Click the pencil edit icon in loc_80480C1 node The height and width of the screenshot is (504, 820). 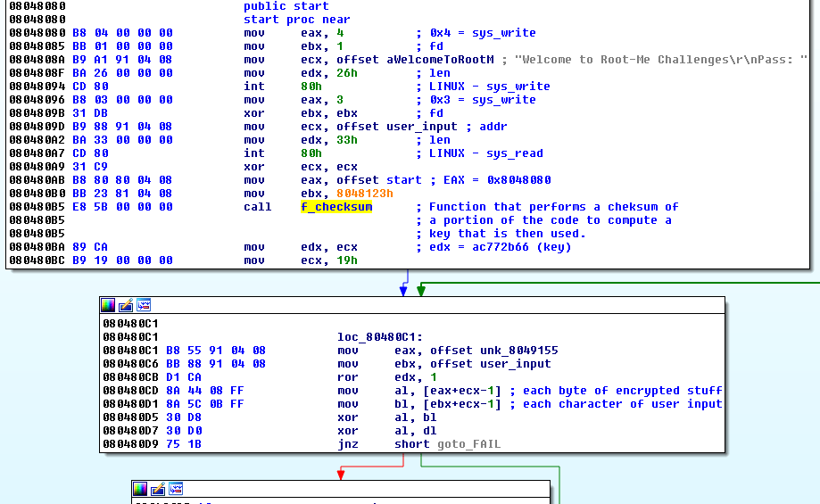coord(126,305)
